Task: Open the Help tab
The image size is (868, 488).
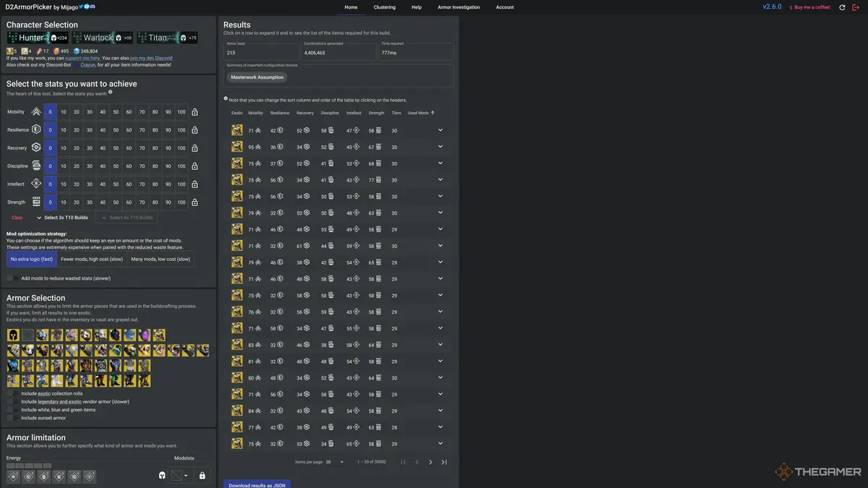Action: point(417,7)
